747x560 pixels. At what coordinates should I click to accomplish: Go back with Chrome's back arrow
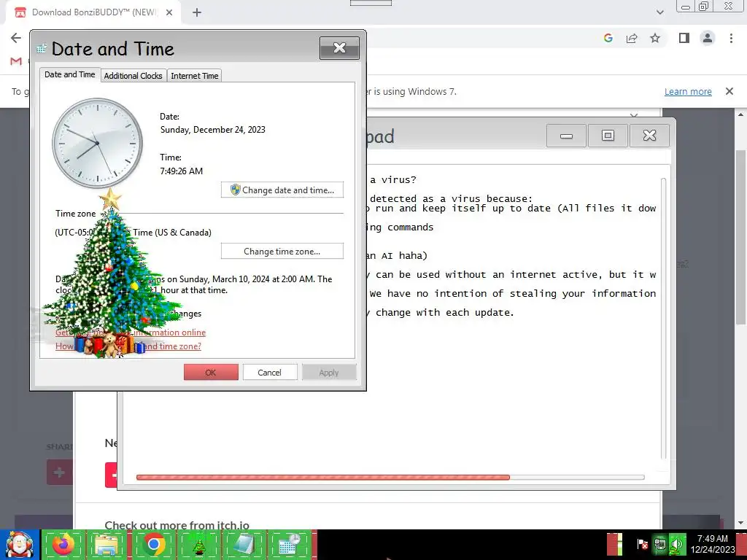tap(16, 38)
